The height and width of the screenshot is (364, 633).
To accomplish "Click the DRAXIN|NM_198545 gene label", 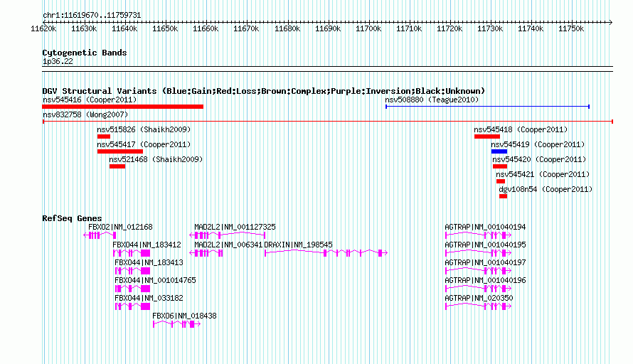I will (298, 245).
